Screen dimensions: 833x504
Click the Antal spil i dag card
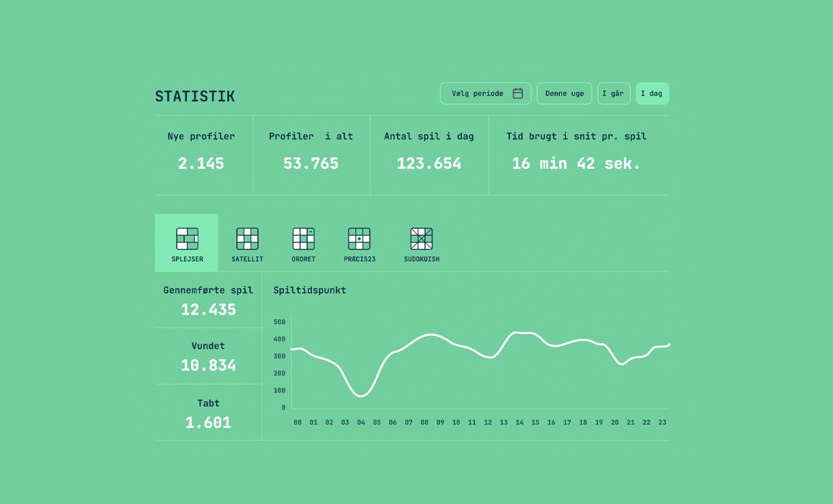(429, 155)
